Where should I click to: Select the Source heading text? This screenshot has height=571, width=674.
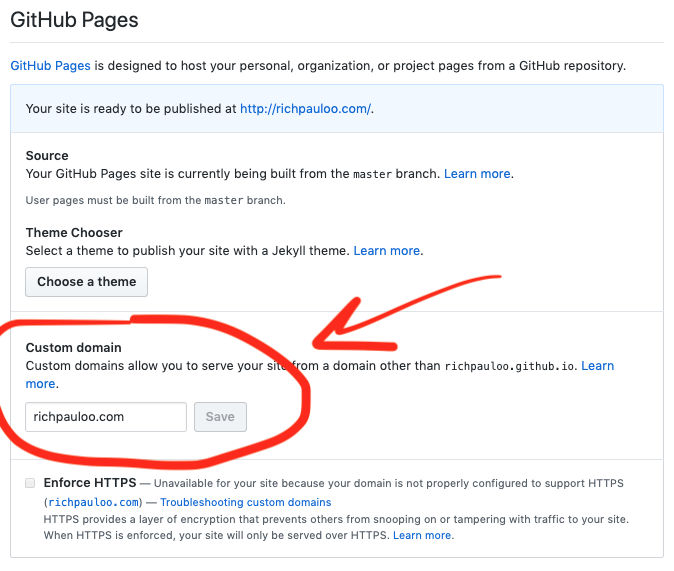coord(47,156)
